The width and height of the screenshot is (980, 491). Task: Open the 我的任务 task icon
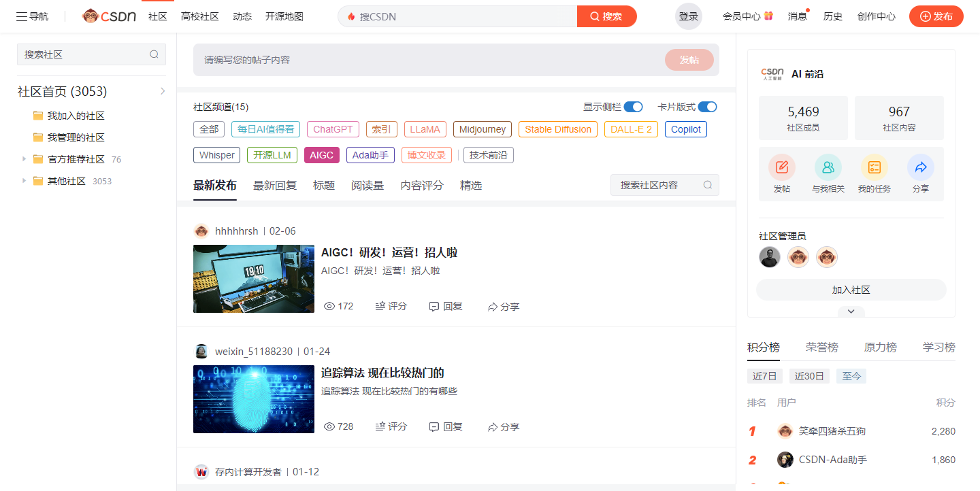(875, 167)
